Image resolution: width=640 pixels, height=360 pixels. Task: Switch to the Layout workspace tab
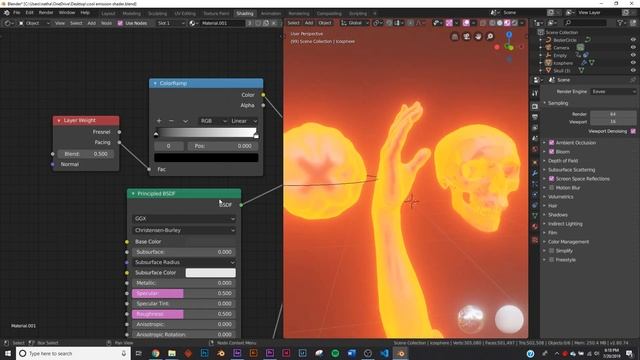click(x=108, y=13)
